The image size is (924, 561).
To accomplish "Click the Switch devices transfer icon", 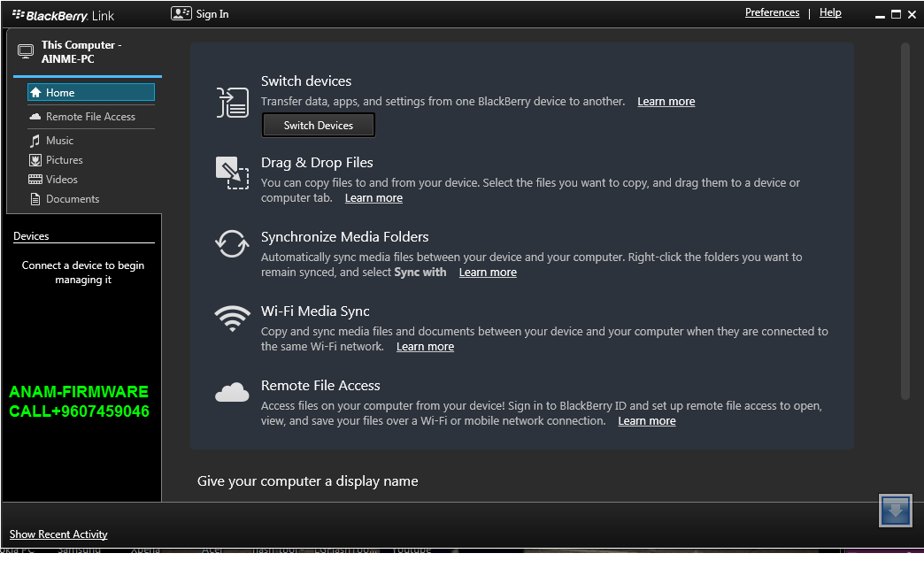I will click(232, 103).
